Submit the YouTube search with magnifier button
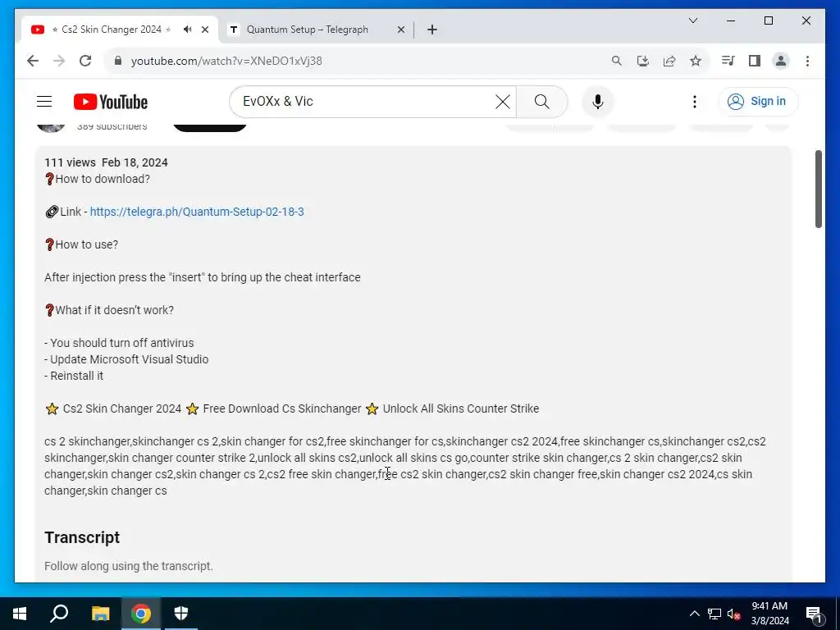 [x=541, y=101]
